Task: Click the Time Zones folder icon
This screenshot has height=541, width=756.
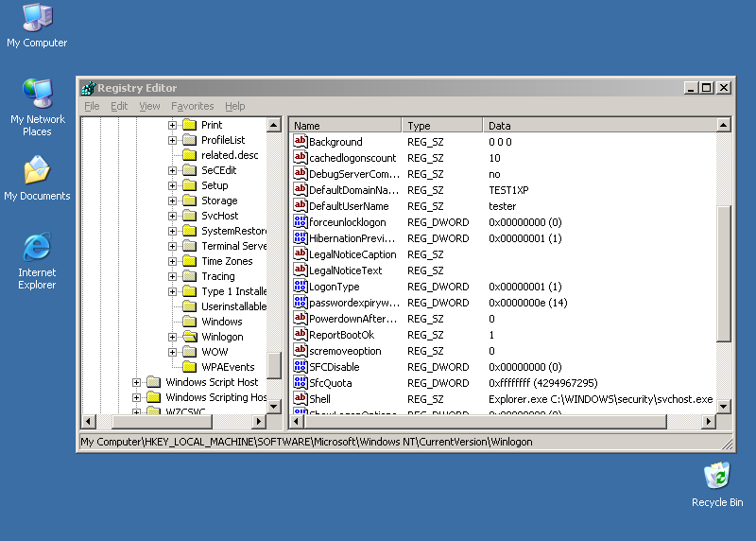Action: point(190,261)
